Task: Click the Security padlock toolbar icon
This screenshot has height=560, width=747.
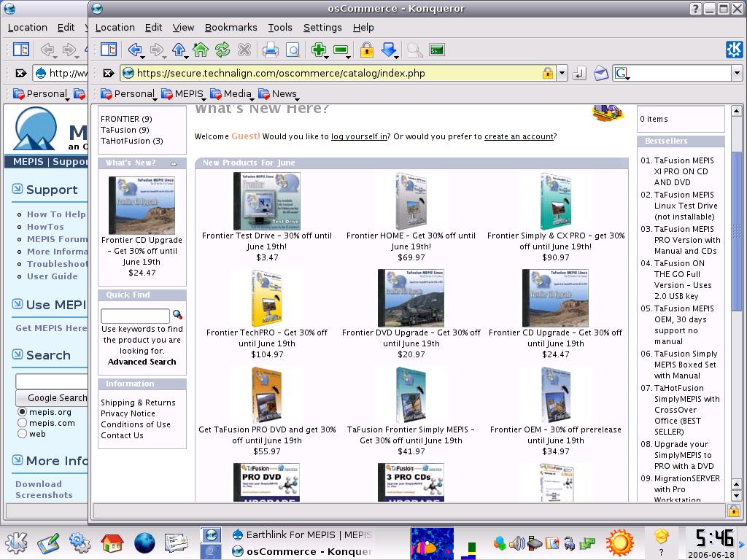Action: coord(366,50)
